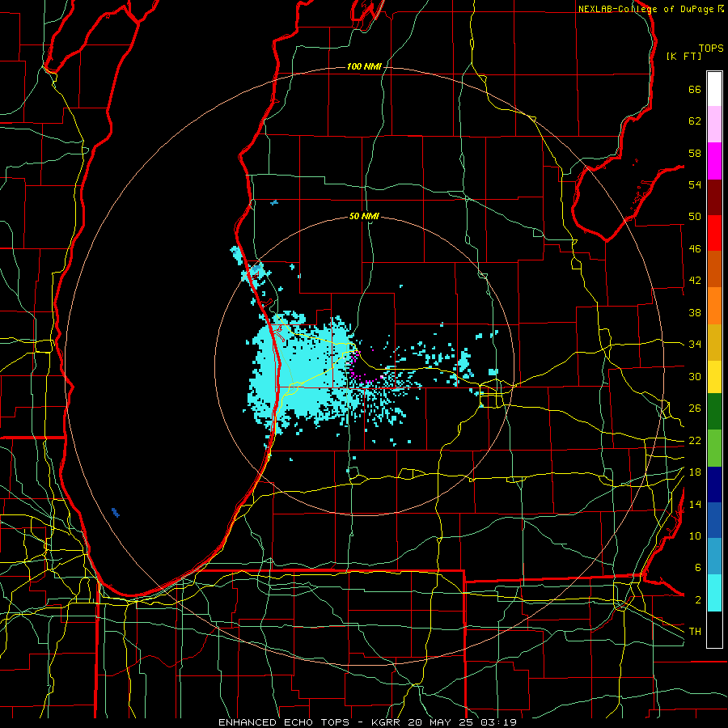Select the light pink legend swatch
This screenshot has width=728, height=728.
pos(714,125)
